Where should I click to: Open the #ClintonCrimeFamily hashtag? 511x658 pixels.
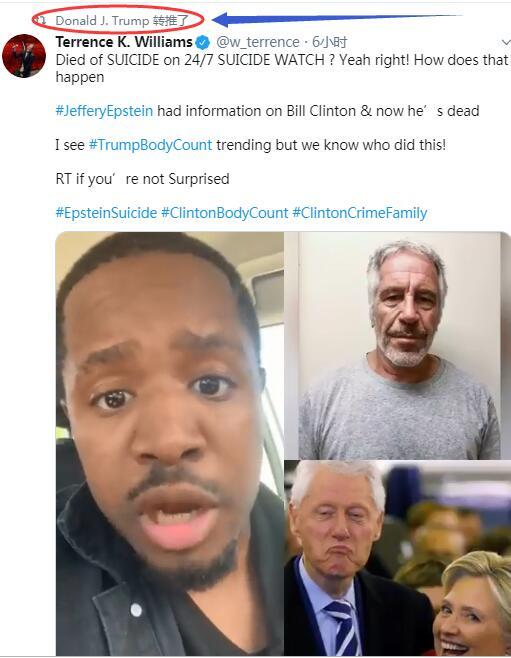tap(360, 213)
